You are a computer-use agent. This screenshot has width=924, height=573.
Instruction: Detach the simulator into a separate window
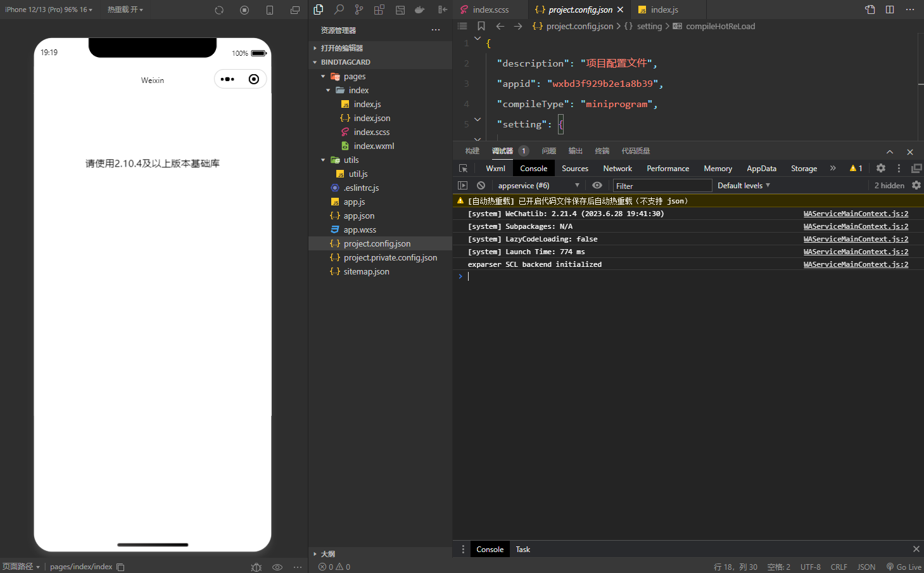(295, 10)
